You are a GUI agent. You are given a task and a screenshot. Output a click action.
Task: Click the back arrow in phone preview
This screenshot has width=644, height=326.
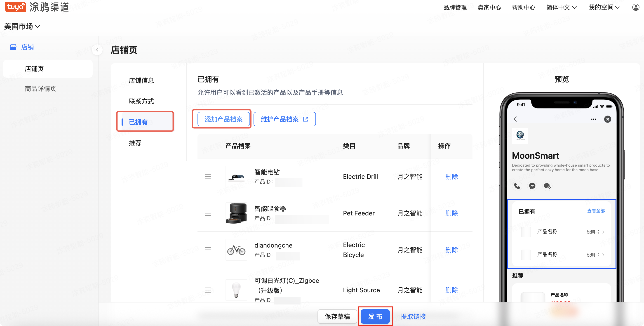click(515, 119)
